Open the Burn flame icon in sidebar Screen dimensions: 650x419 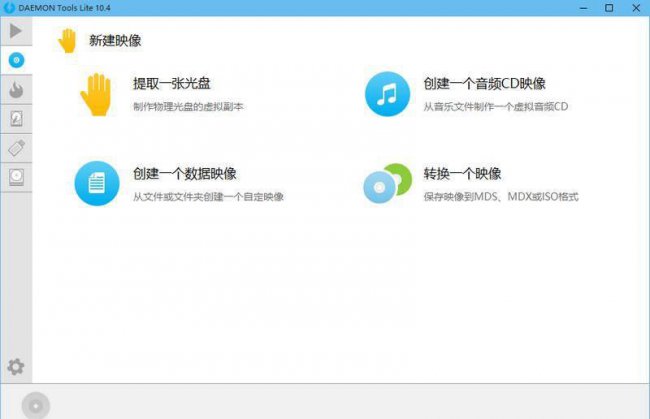click(16, 90)
